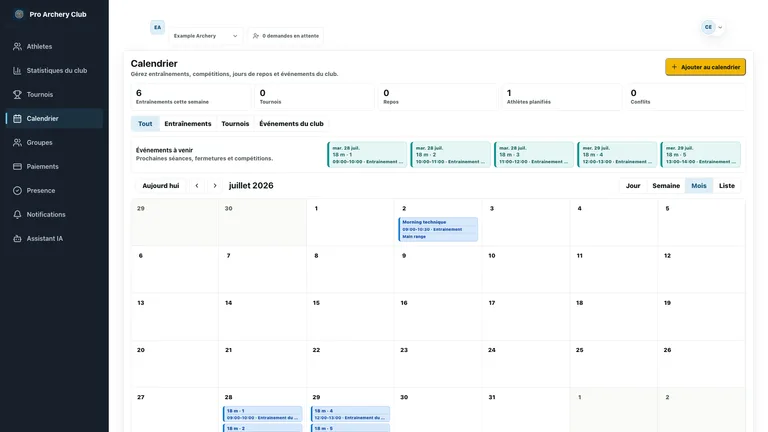Open upcoming event card 18 m - 1
This screenshot has height=432, width=768.
[367, 155]
